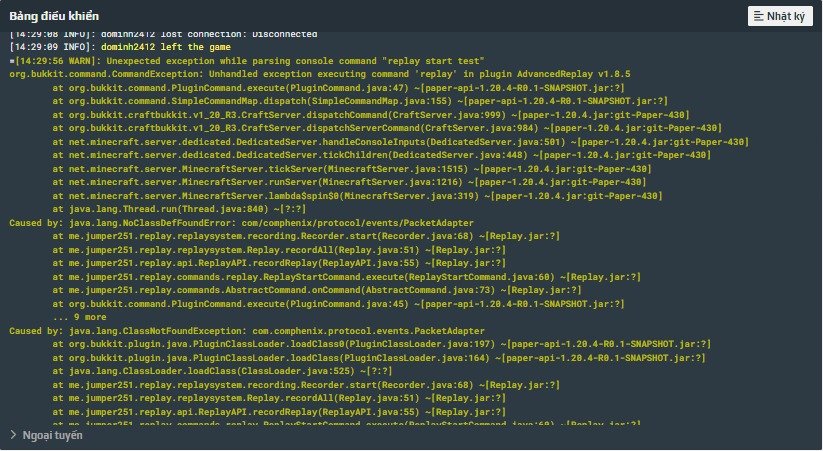The image size is (823, 451).
Task: Click the 'MinecraftServer.runServer' trace line
Action: pyautogui.click(x=349, y=182)
